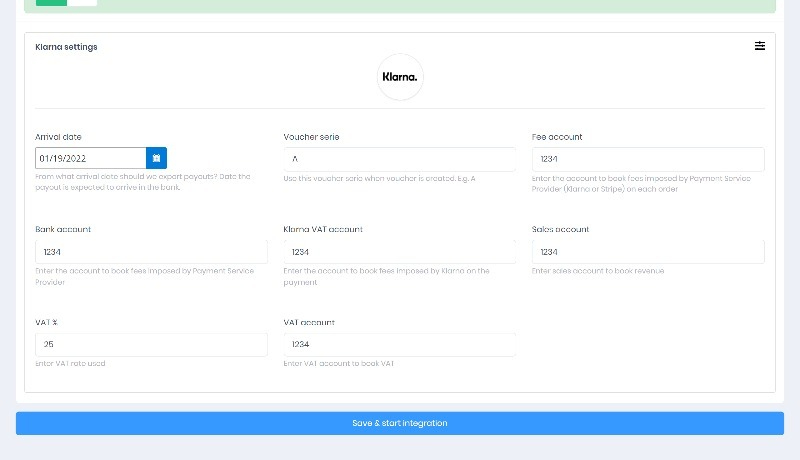Screen dimensions: 800x460
Task: Edit the Klarna VAT account field
Action: coord(399,252)
